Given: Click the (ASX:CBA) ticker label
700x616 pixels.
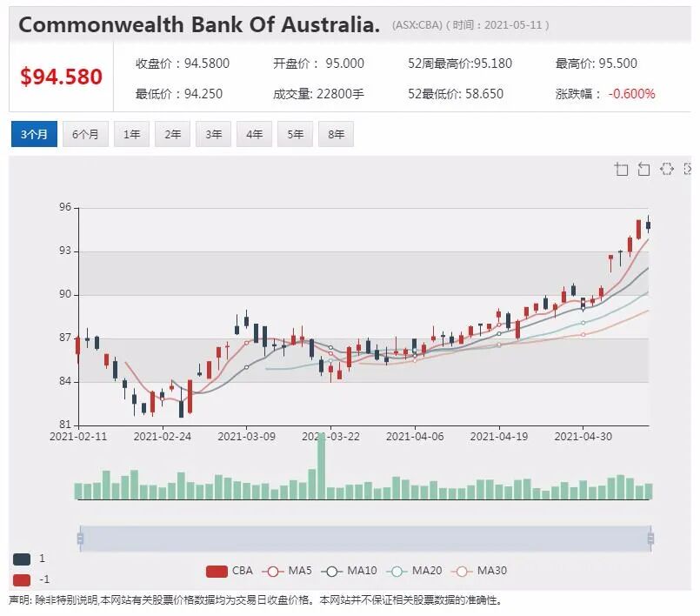Looking at the screenshot, I should tap(417, 25).
